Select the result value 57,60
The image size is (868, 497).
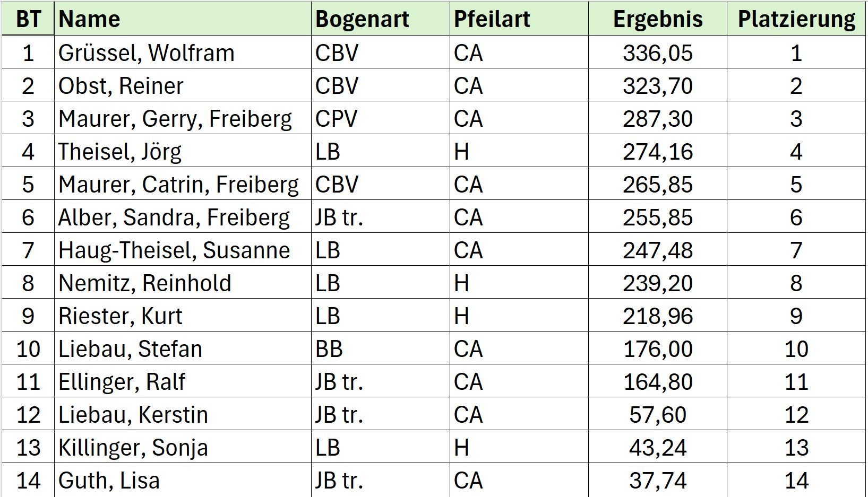pyautogui.click(x=657, y=415)
